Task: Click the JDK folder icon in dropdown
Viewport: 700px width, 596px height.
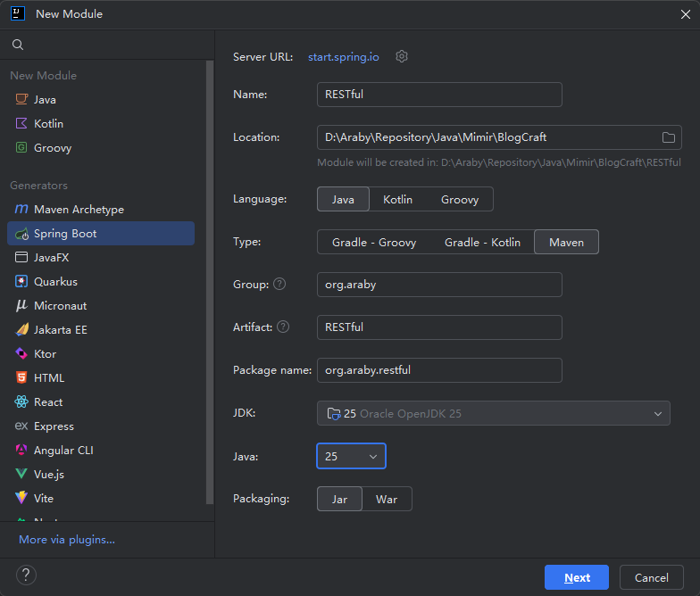Action: coord(334,414)
